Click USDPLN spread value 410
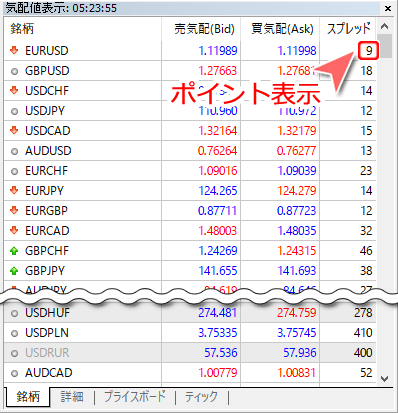 [x=363, y=333]
